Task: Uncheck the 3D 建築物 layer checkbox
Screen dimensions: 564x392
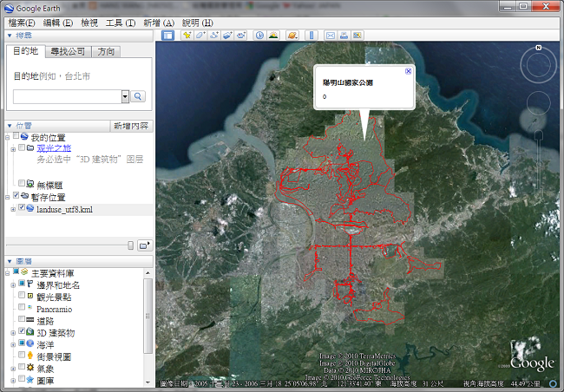Action: click(x=22, y=332)
